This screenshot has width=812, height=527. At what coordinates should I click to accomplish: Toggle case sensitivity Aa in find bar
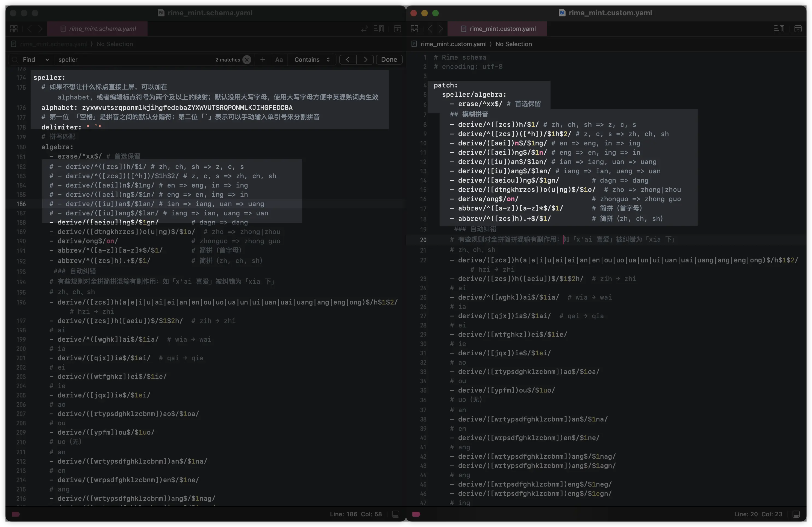279,60
